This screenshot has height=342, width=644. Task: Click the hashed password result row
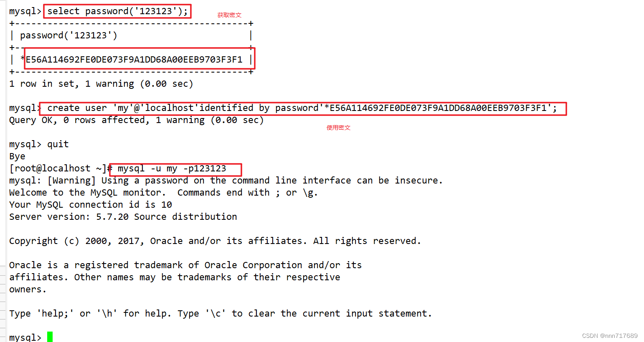coord(132,60)
